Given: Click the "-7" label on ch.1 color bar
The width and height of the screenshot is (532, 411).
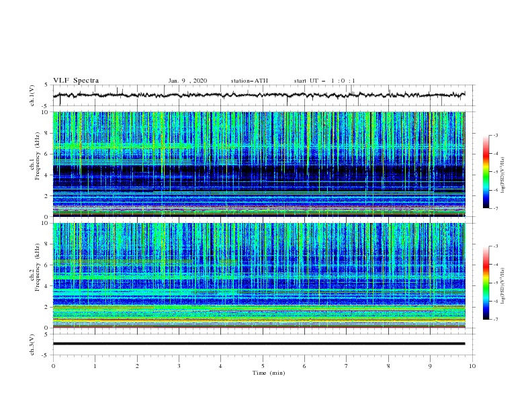Looking at the screenshot, I should tap(495, 208).
